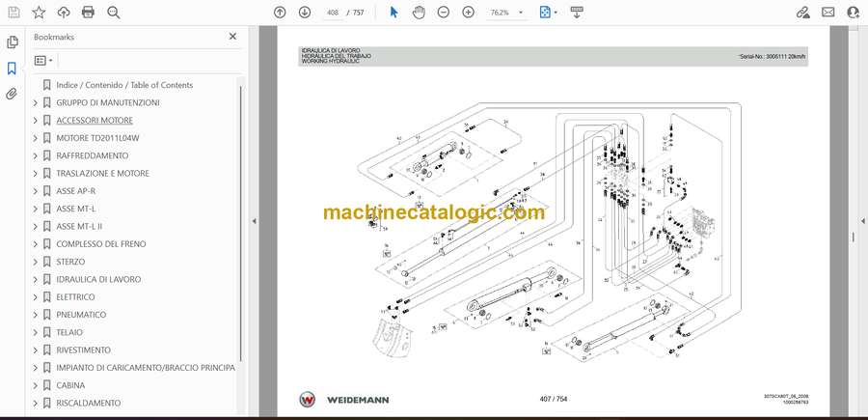Image resolution: width=868 pixels, height=420 pixels.
Task: Close the Bookmarks panel
Action: click(232, 37)
